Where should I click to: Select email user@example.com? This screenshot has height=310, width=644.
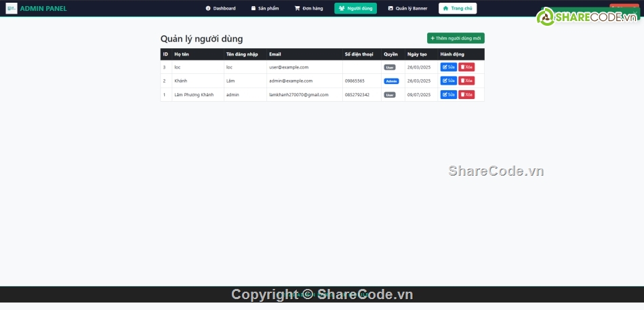click(x=289, y=67)
